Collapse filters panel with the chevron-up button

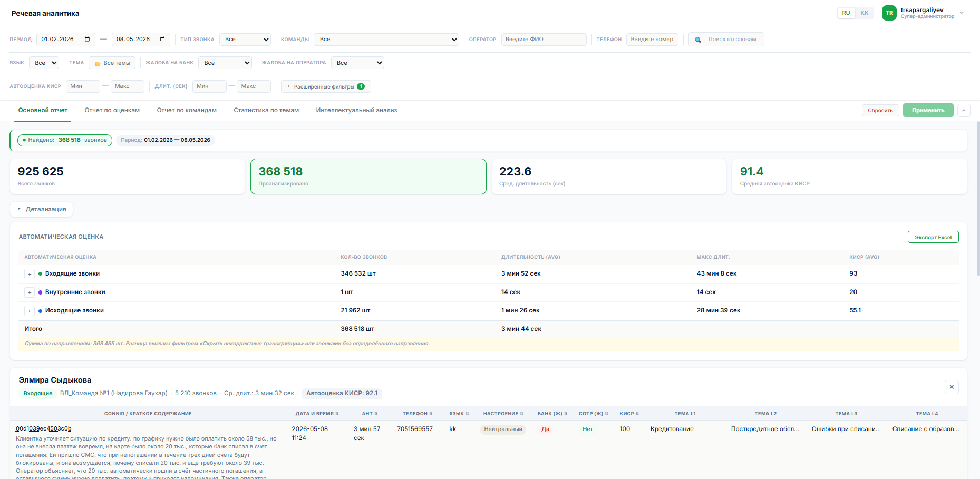pyautogui.click(x=964, y=110)
